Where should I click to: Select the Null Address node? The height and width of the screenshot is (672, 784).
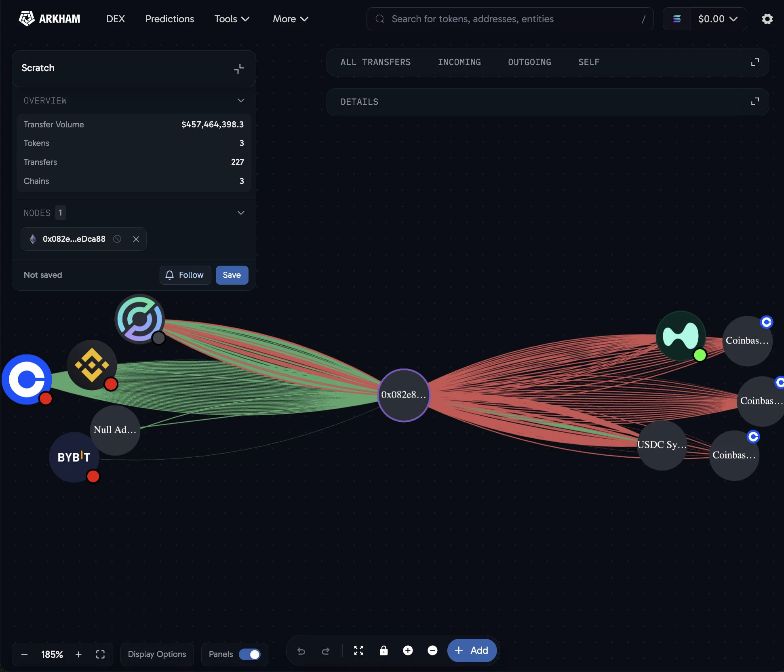(x=115, y=430)
